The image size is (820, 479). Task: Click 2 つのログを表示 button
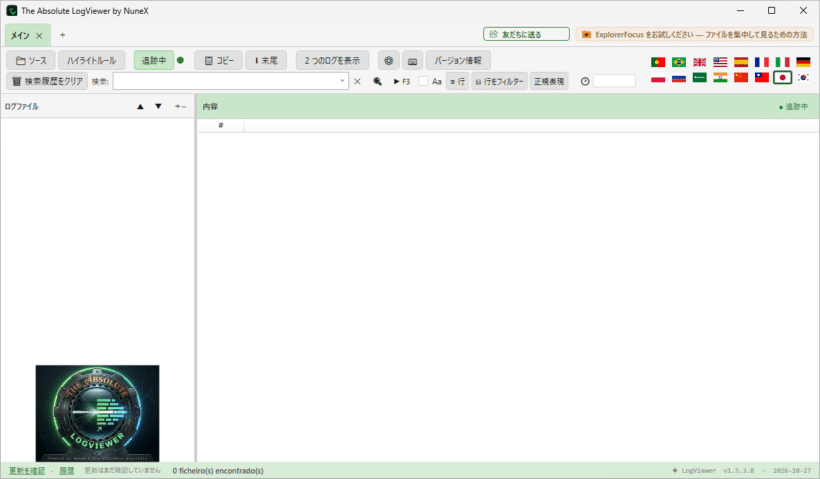[x=333, y=61]
